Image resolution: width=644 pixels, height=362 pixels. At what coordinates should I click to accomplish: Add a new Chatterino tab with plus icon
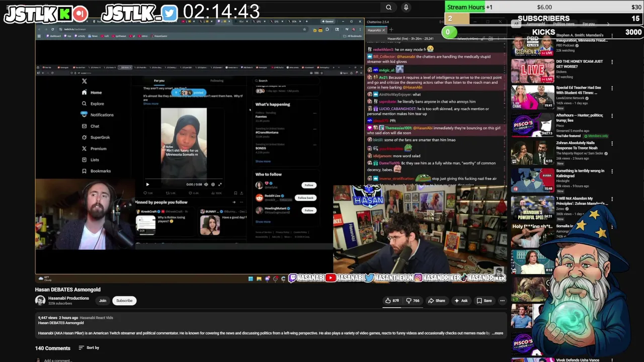pyautogui.click(x=391, y=30)
